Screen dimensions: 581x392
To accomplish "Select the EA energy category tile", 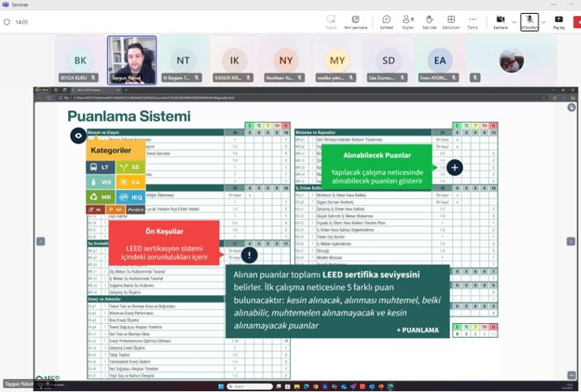I will click(131, 182).
